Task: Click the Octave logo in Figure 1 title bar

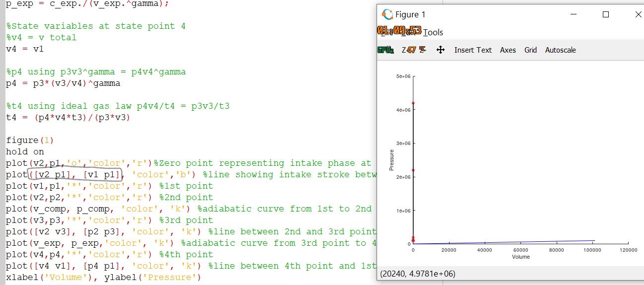Action: click(387, 14)
